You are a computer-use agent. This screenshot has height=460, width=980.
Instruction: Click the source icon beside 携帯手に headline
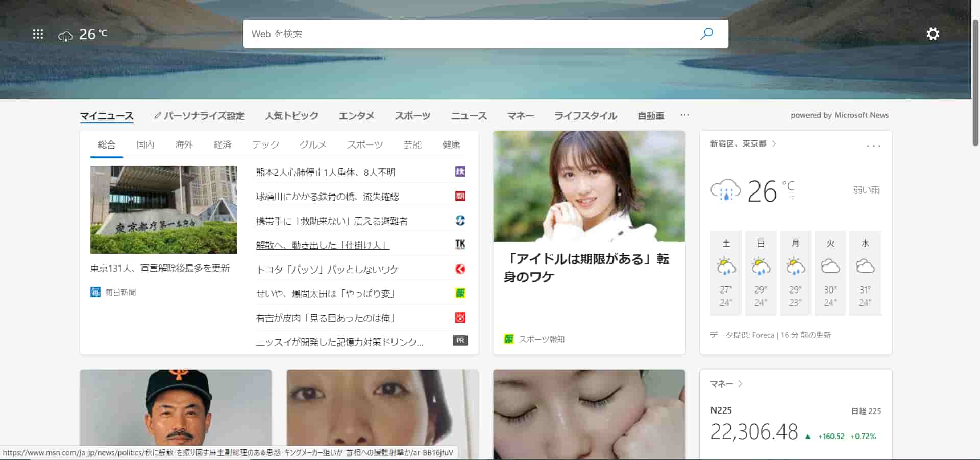point(460,221)
